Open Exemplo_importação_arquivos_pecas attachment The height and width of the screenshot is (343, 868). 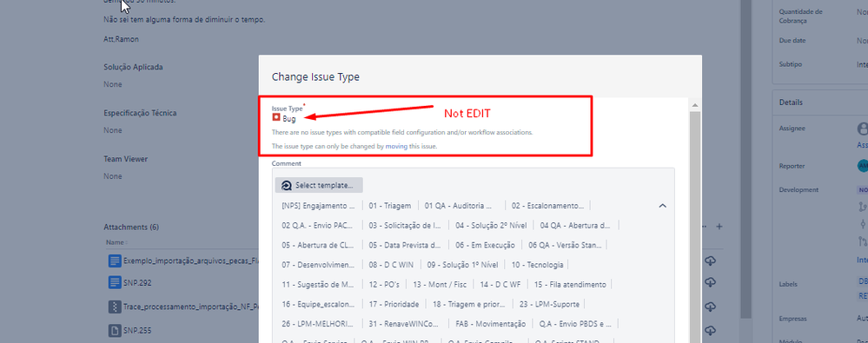192,261
